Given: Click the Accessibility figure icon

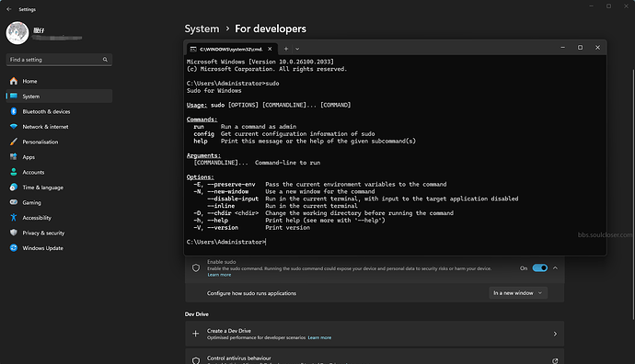Looking at the screenshot, I should pos(14,217).
